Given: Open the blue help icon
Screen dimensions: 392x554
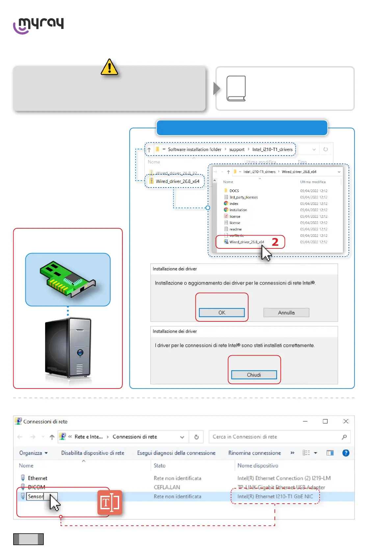Looking at the screenshot, I should (346, 453).
